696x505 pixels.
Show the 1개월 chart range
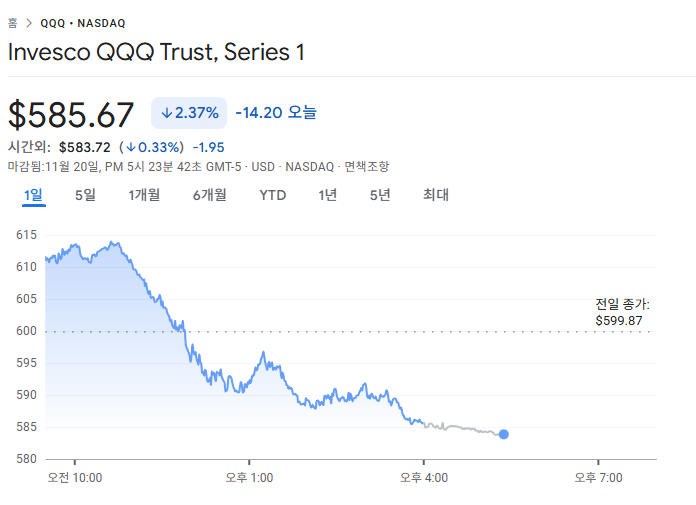click(144, 195)
